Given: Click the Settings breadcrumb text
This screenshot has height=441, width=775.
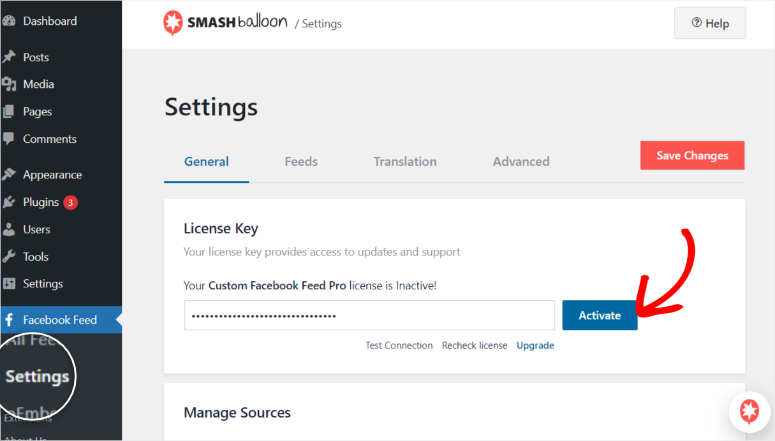Looking at the screenshot, I should [x=322, y=24].
